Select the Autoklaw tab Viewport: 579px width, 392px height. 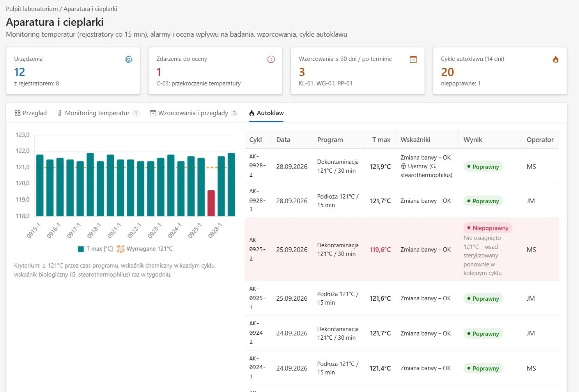tap(266, 113)
